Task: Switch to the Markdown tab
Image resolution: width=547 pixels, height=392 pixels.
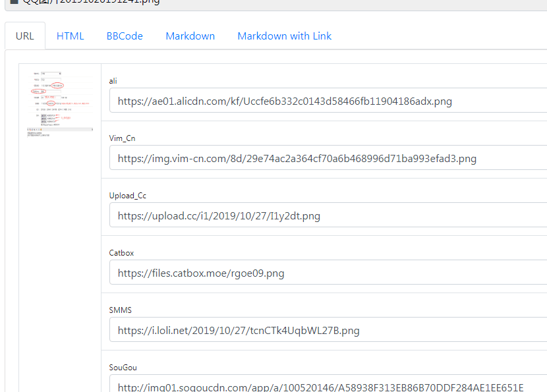Action: tap(190, 36)
